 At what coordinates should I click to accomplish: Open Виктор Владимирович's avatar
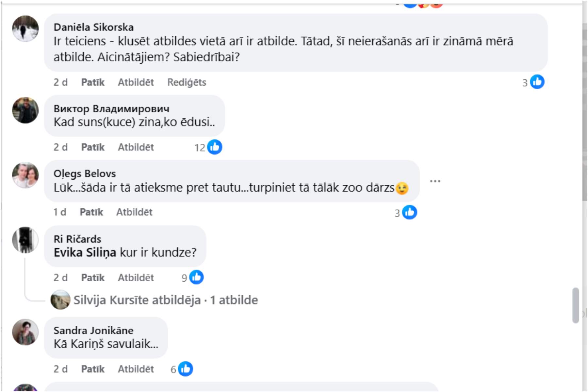click(25, 110)
